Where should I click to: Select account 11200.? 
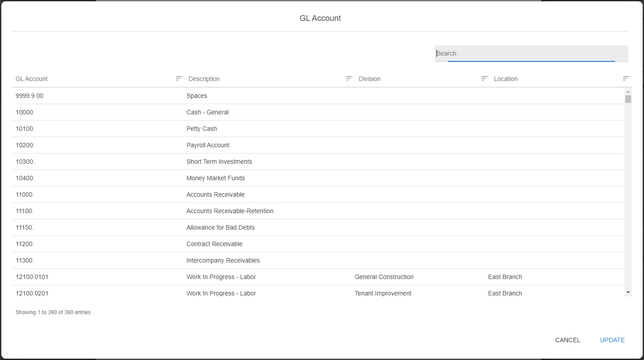pos(25,244)
